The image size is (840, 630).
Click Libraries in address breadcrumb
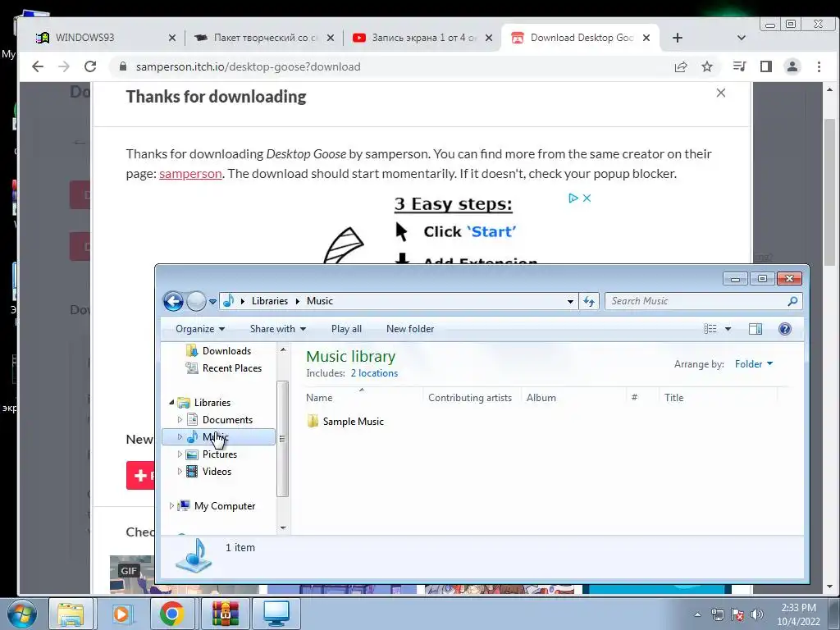(x=269, y=301)
